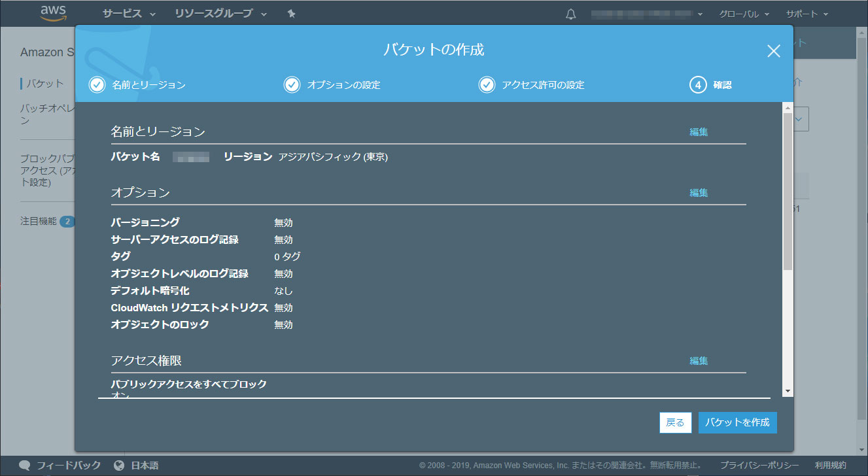Image resolution: width=868 pixels, height=476 pixels.
Task: Click the CloudWatch リクエストメトリクス label
Action: click(190, 307)
